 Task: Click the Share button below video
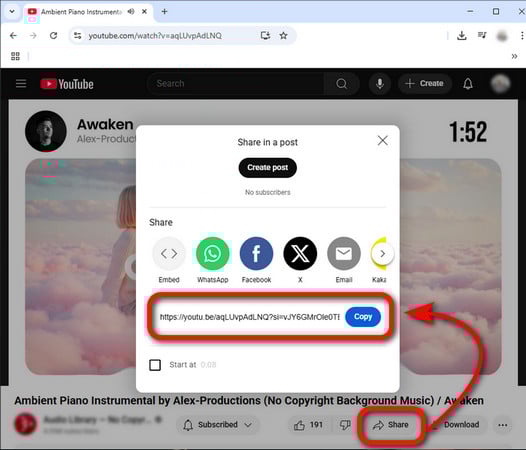pyautogui.click(x=391, y=425)
